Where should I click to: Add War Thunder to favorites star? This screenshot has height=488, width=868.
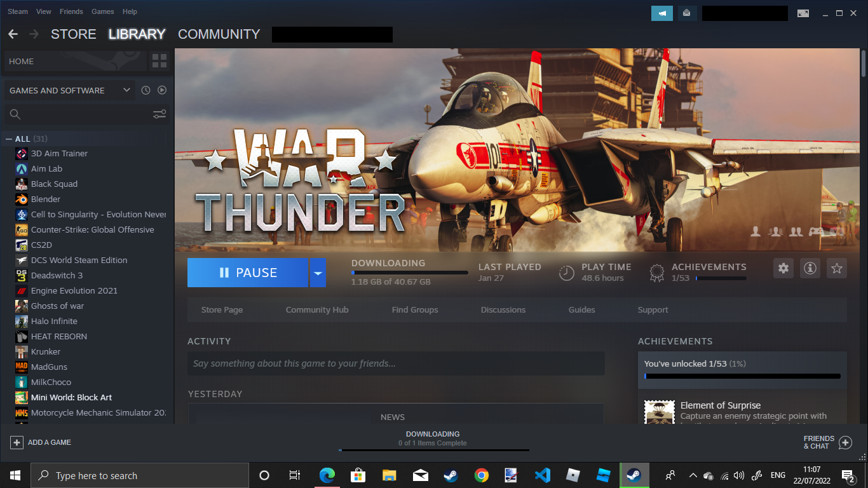click(837, 268)
